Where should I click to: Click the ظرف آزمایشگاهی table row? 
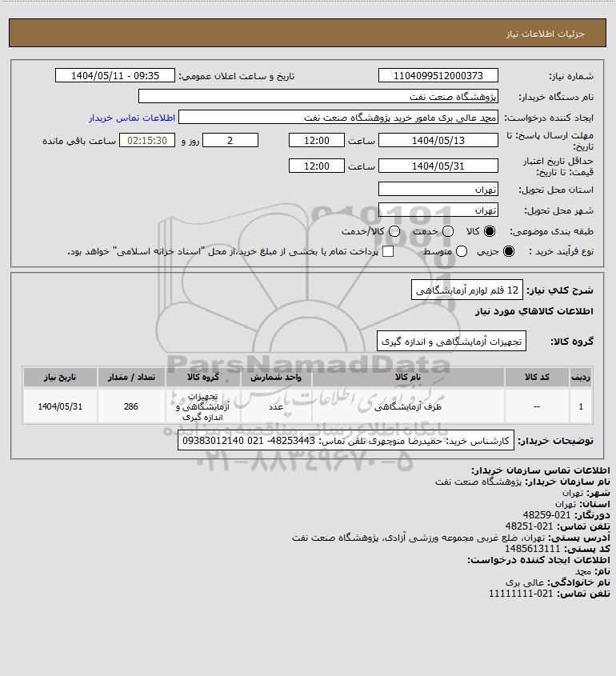(307, 406)
